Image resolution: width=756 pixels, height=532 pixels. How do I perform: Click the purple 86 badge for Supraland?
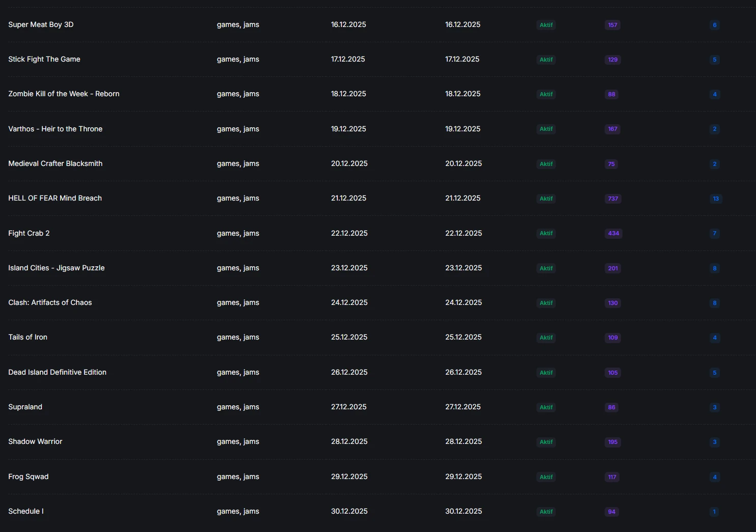611,407
